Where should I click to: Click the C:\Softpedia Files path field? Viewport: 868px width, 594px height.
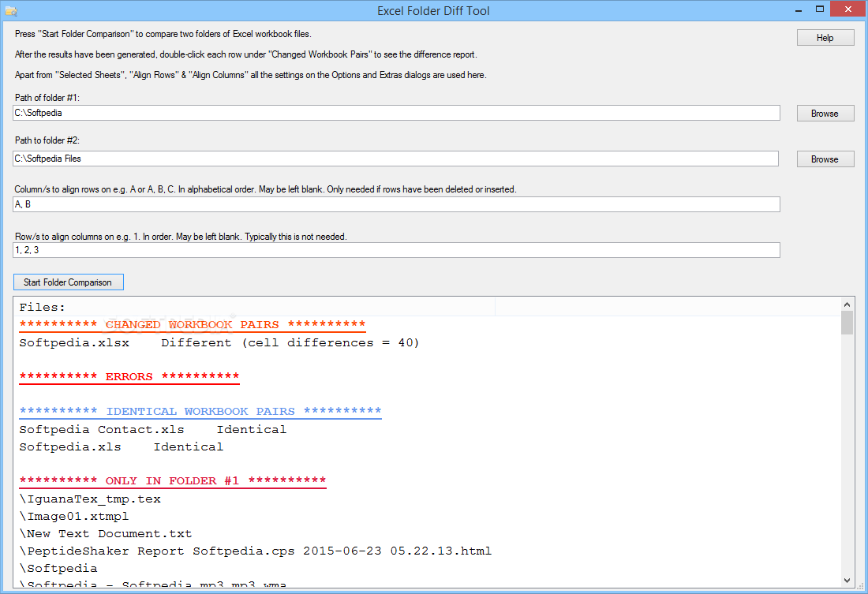(396, 159)
